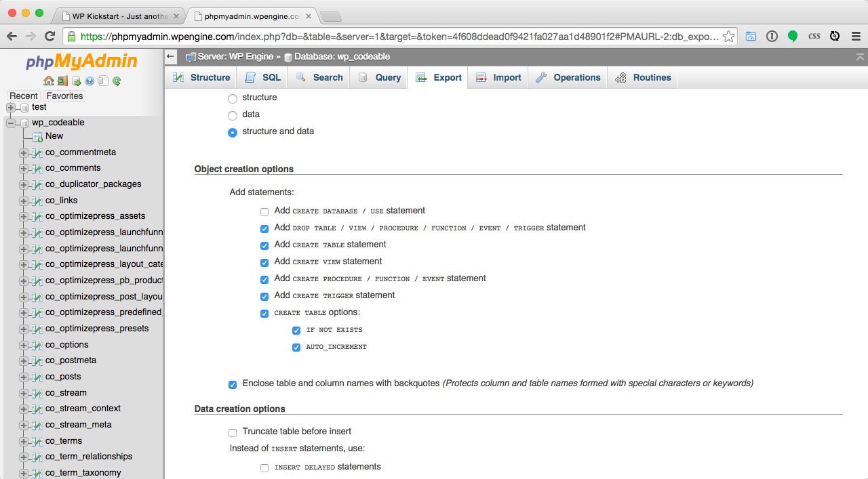Open the co_stream_context table link
This screenshot has width=868, height=479.
tap(83, 409)
